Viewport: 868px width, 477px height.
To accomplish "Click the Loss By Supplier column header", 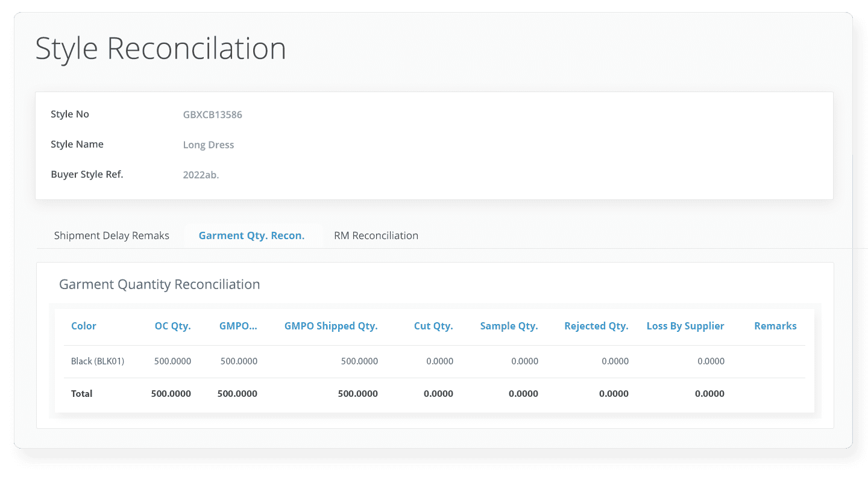I will (685, 326).
